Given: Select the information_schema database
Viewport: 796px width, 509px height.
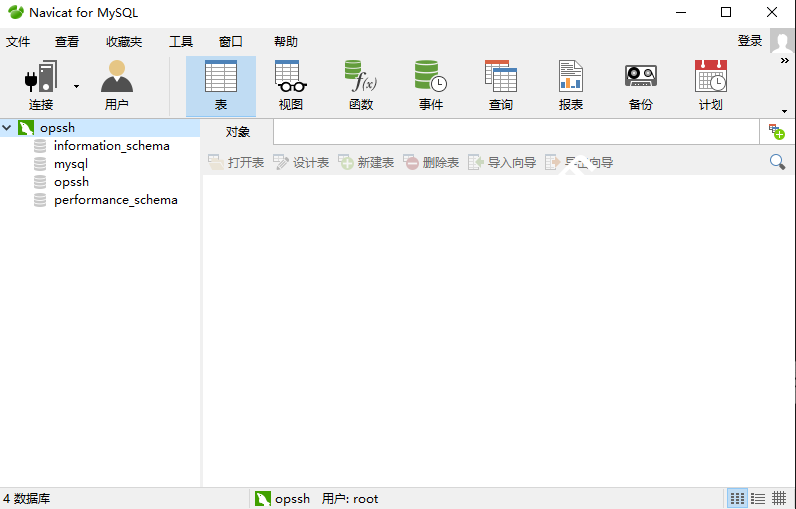Looking at the screenshot, I should click(x=112, y=146).
